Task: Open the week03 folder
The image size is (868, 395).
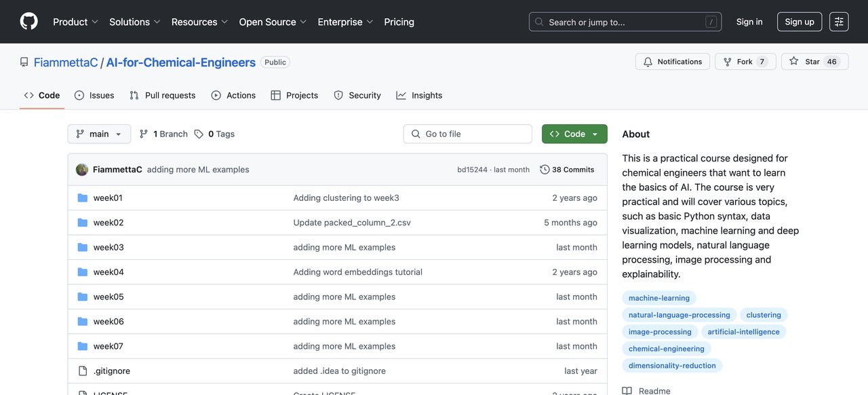Action: coord(108,248)
